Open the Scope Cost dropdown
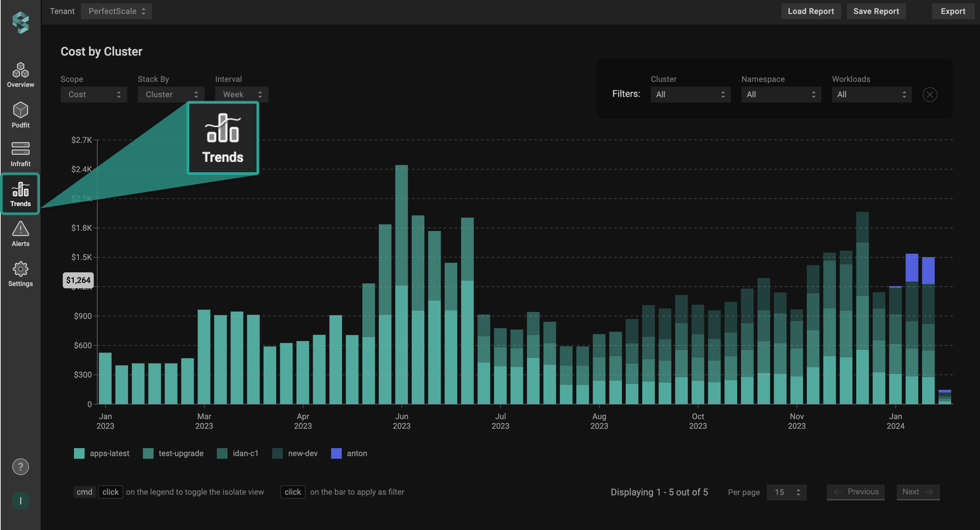 [94, 94]
